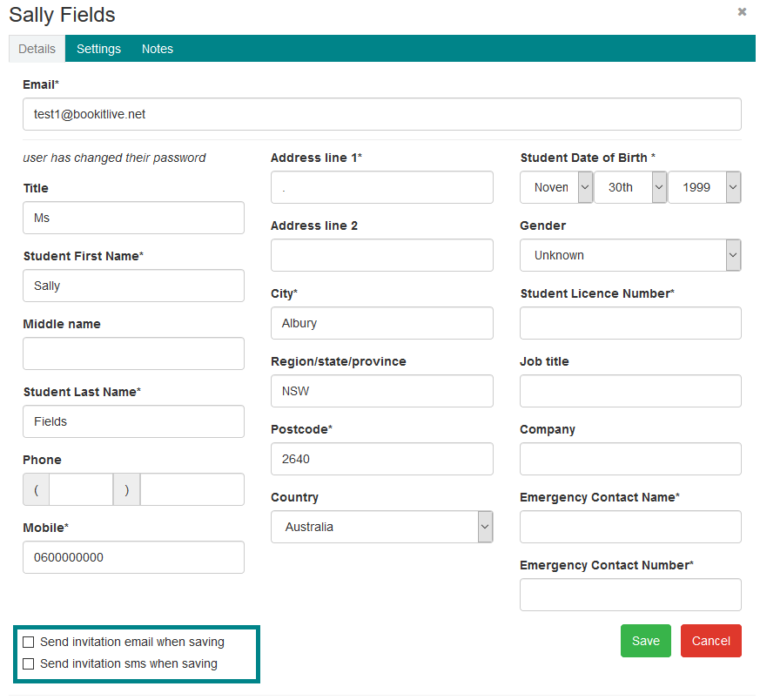Focus the Postcode field

tap(382, 459)
